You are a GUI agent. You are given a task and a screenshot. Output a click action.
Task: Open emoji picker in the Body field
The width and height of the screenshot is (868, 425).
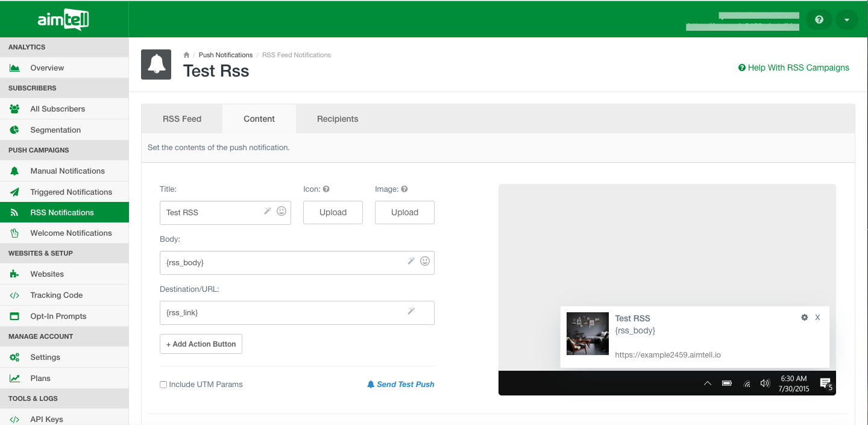click(425, 261)
